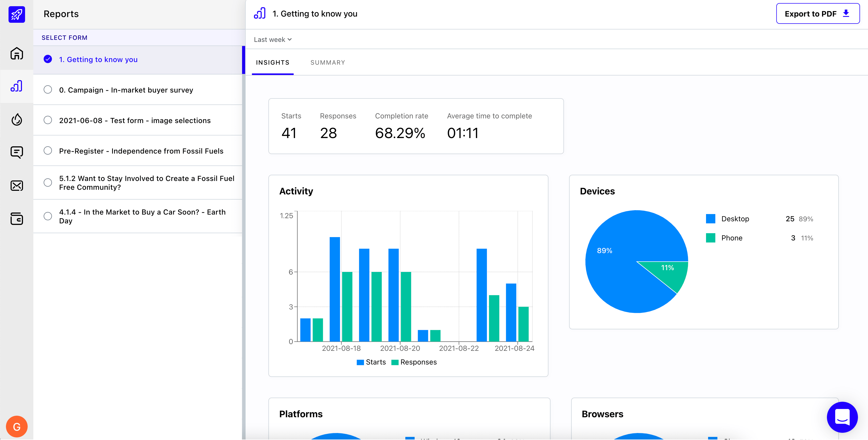Click the email envelope sidebar icon
868x440 pixels.
click(x=16, y=185)
